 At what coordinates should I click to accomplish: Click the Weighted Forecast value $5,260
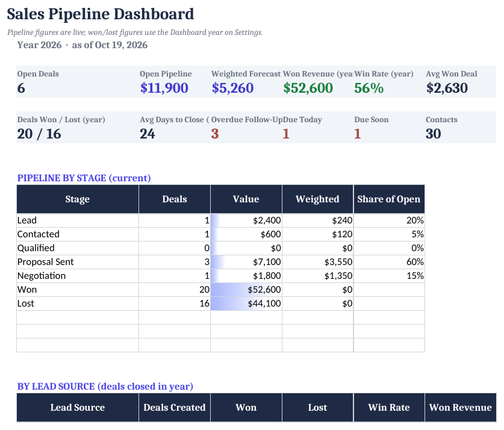click(x=232, y=88)
